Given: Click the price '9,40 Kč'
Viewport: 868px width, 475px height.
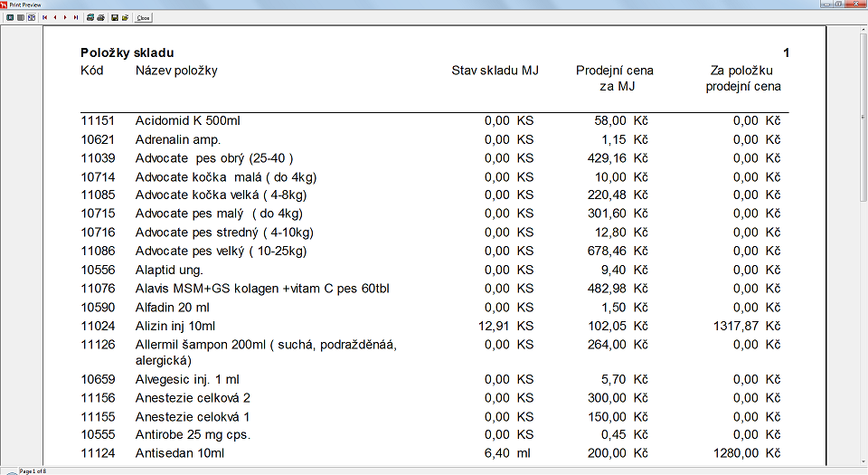Looking at the screenshot, I should 625,271.
